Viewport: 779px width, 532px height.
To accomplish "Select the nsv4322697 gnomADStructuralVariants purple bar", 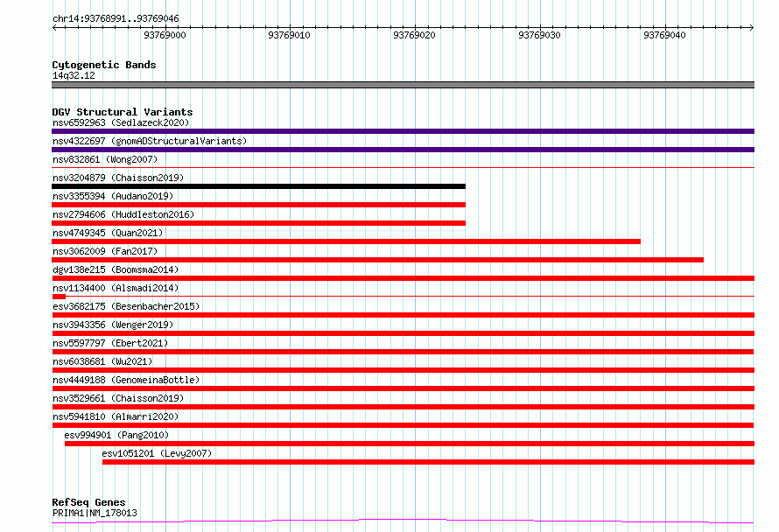I will tap(403, 150).
